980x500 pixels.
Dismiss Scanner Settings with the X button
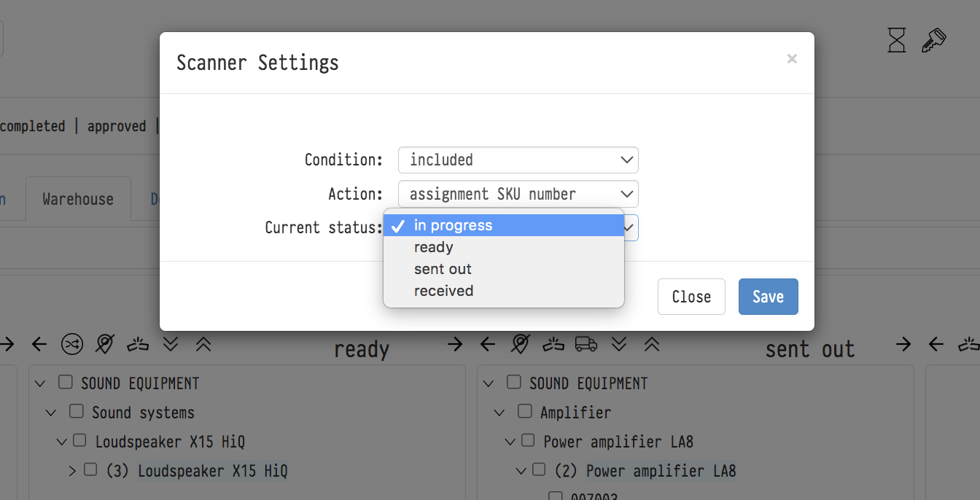pos(792,59)
